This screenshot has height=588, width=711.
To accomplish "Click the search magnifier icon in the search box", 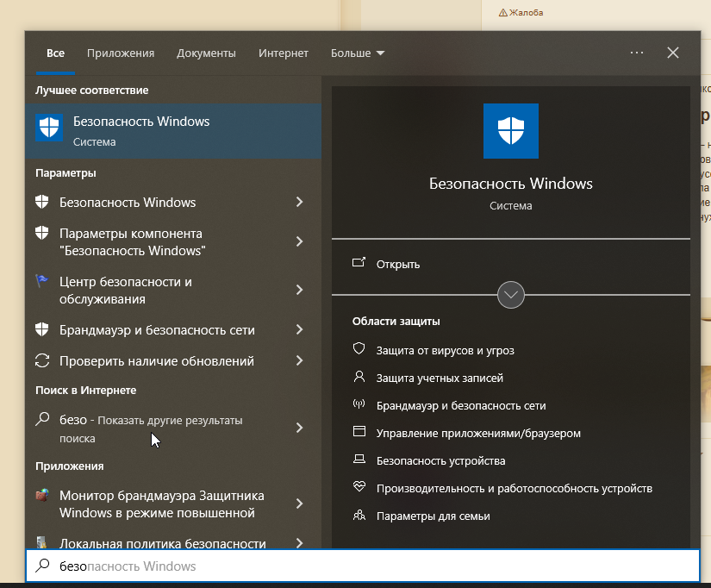I will coord(42,566).
